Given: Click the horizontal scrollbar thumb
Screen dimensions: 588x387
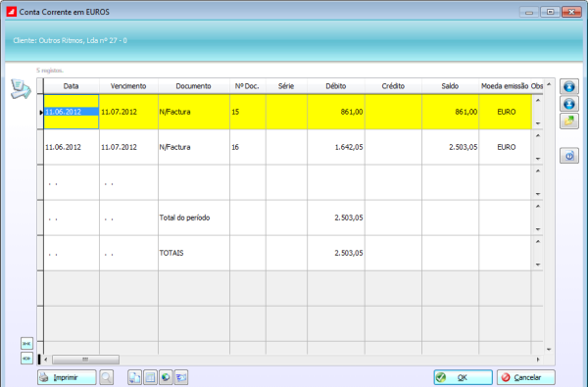Looking at the screenshot, I should tap(85, 360).
